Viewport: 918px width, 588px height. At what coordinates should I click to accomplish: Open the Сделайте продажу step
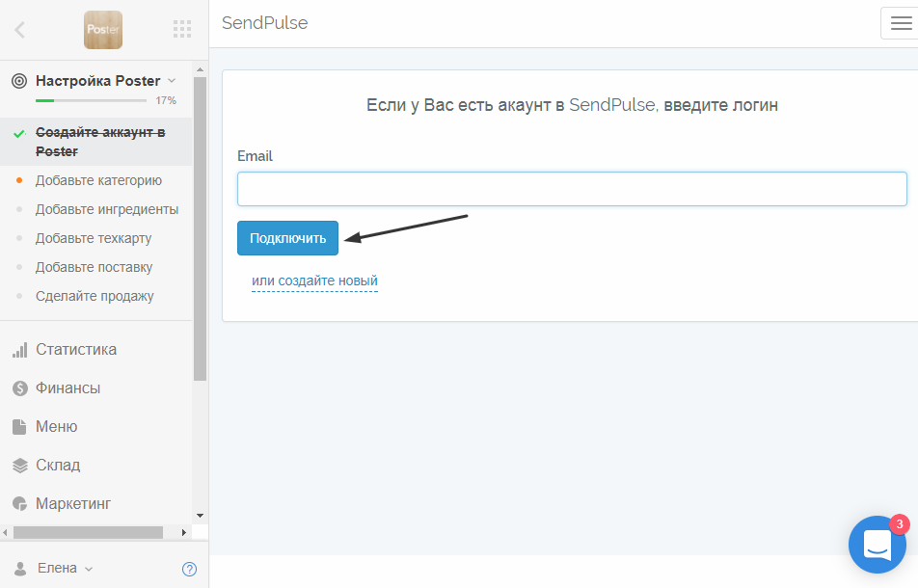94,296
